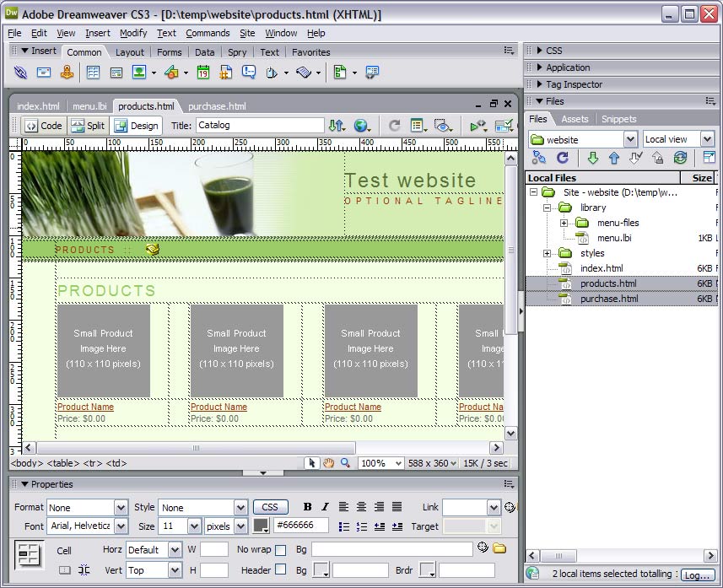Open the Font dropdown
723x588 pixels.
click(121, 526)
